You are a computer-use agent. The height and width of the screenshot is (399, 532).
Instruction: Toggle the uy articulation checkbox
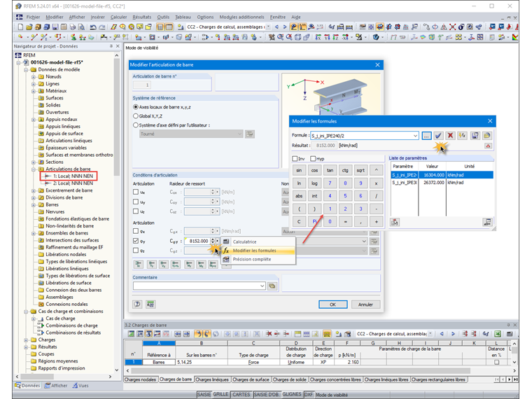pyautogui.click(x=136, y=202)
